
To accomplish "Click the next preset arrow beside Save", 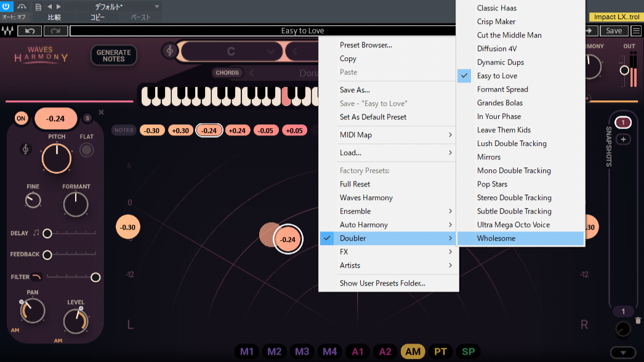I will coord(589,31).
